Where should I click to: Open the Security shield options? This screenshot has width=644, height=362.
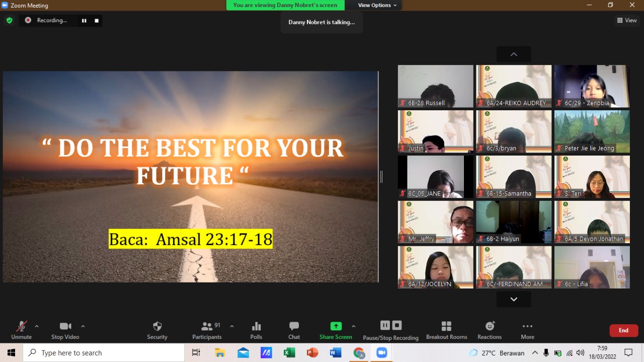(157, 330)
